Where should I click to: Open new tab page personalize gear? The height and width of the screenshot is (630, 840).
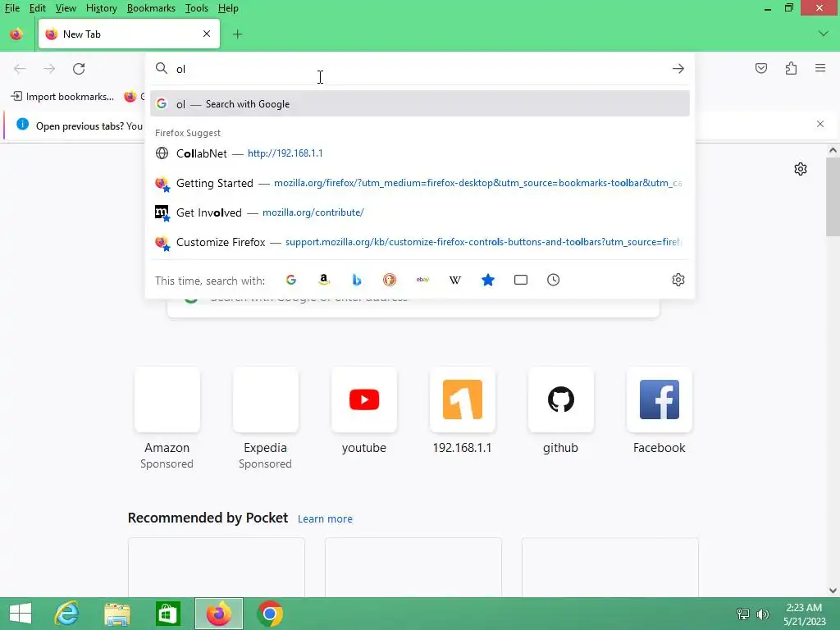(801, 169)
